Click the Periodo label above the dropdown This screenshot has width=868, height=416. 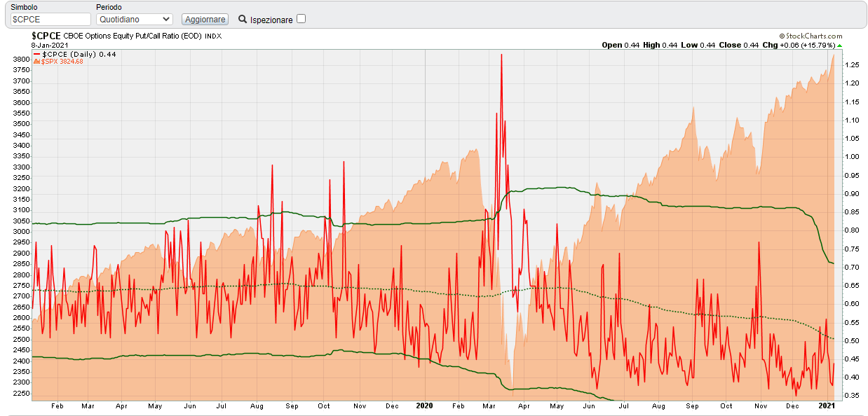tap(109, 7)
